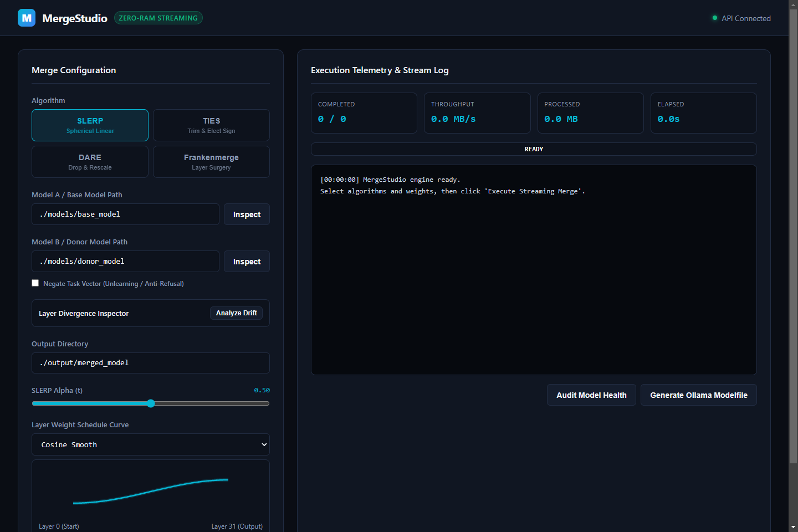Click the green API Connected status dot

(x=715, y=18)
